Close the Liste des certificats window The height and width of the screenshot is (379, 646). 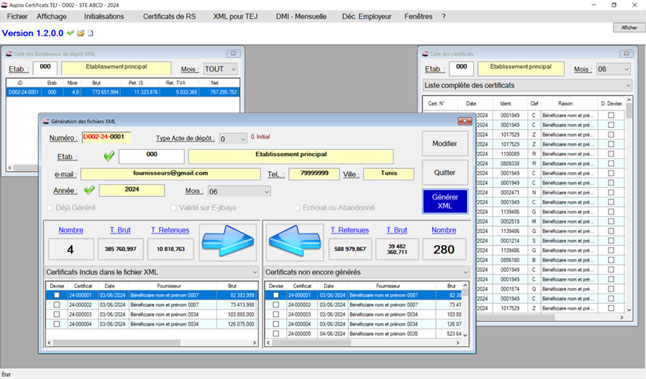click(626, 54)
